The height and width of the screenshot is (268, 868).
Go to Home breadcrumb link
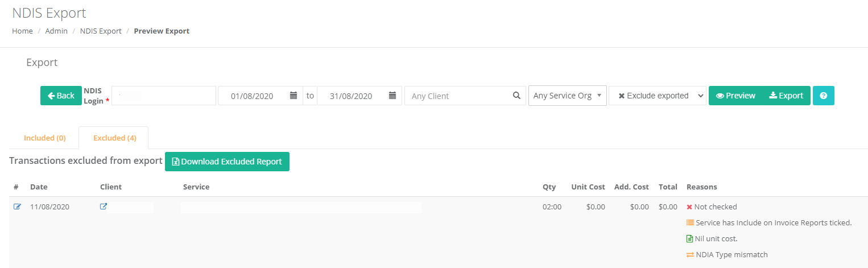(23, 31)
